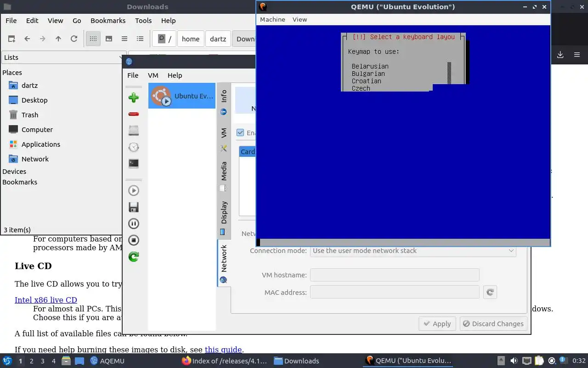Switch Downloads to icon grid view
The image size is (588, 368).
tap(93, 39)
